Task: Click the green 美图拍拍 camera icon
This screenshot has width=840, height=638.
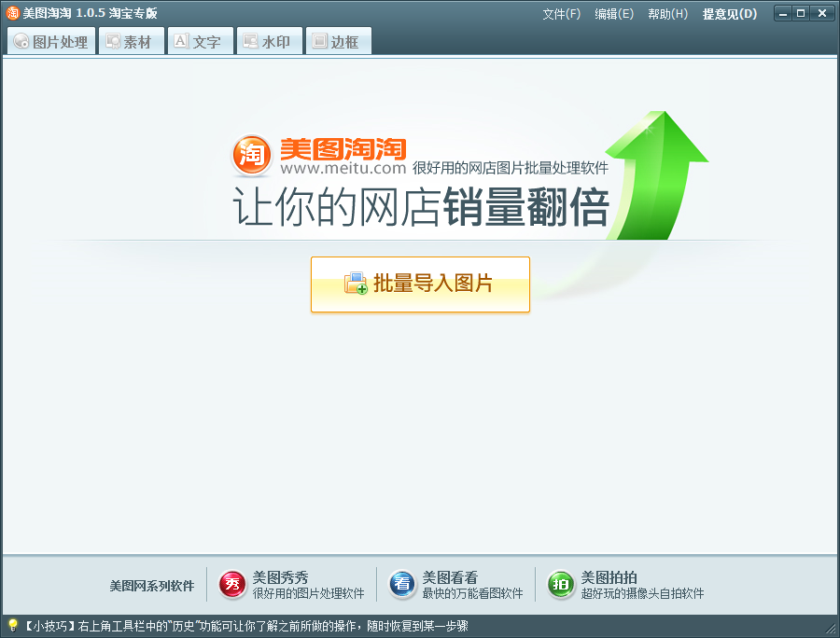Action: (x=559, y=582)
